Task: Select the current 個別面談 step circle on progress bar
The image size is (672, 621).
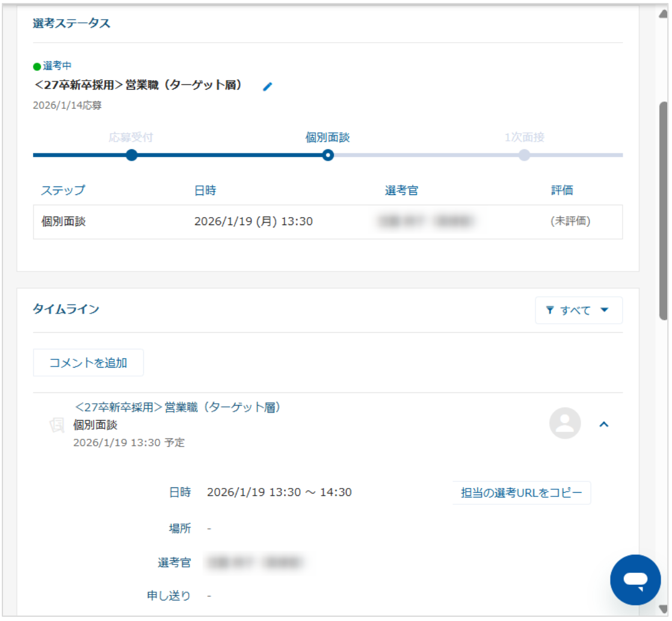Action: click(x=328, y=155)
